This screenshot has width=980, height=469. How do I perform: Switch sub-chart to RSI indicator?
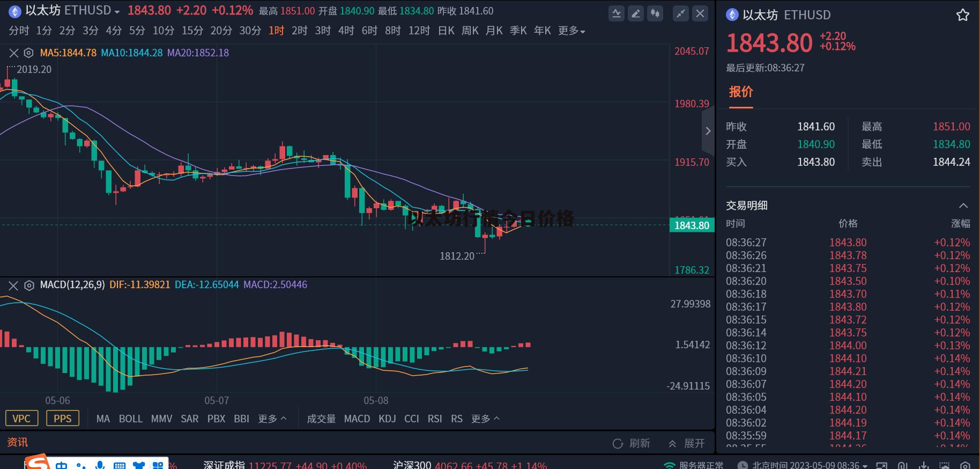pos(435,419)
